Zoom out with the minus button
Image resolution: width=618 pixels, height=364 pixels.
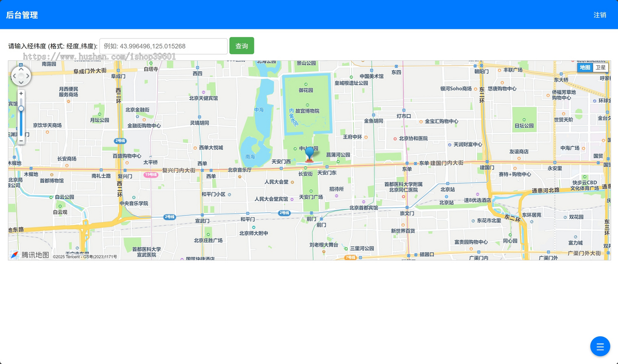pyautogui.click(x=21, y=141)
